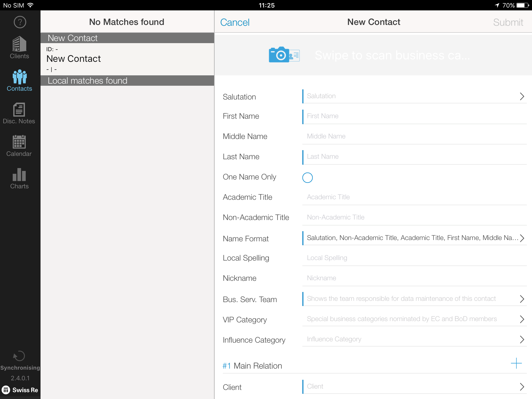Image resolution: width=532 pixels, height=399 pixels.
Task: Open the Clients section in sidebar
Action: pyautogui.click(x=19, y=48)
